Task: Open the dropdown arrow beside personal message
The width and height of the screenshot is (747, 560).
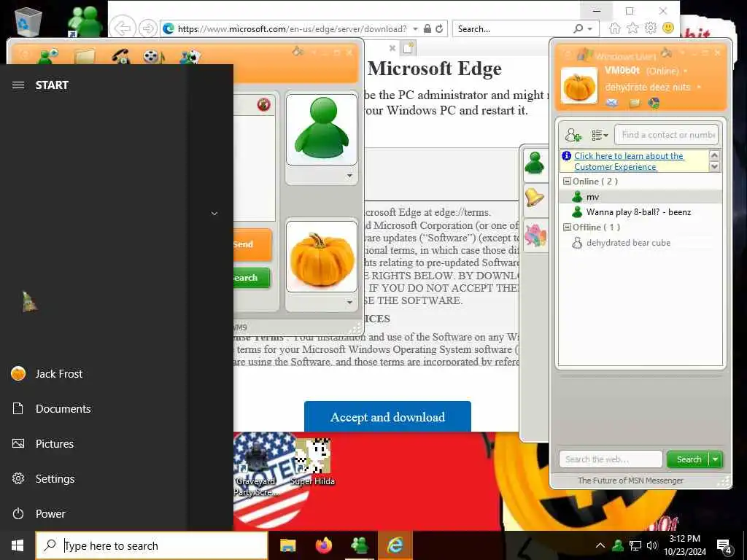Action: click(x=699, y=87)
